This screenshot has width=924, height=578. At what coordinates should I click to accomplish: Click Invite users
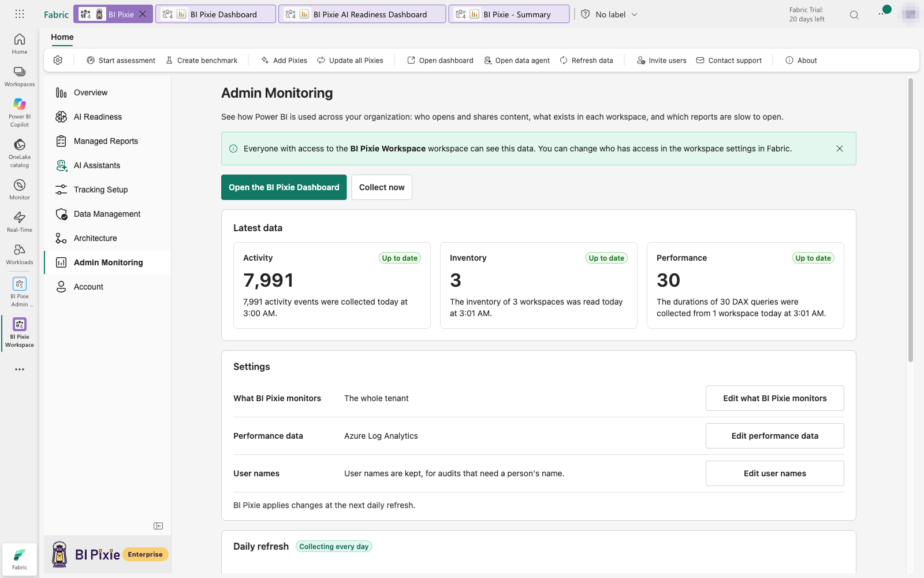click(661, 60)
